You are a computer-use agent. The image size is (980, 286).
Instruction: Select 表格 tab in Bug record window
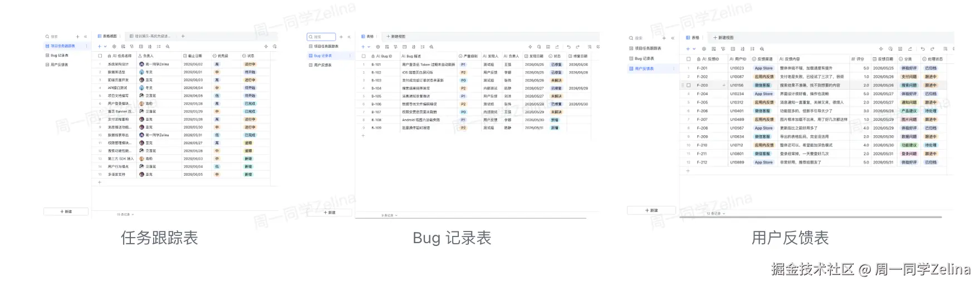tap(367, 37)
